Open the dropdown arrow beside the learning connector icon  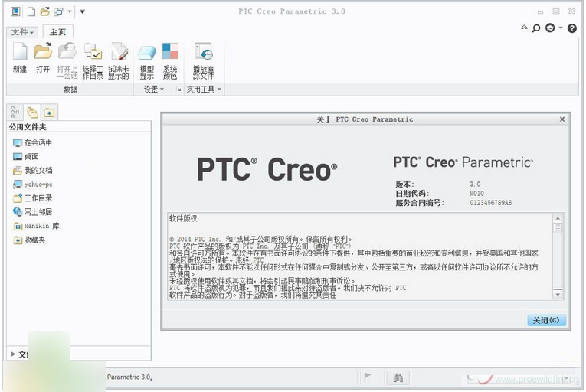(561, 28)
